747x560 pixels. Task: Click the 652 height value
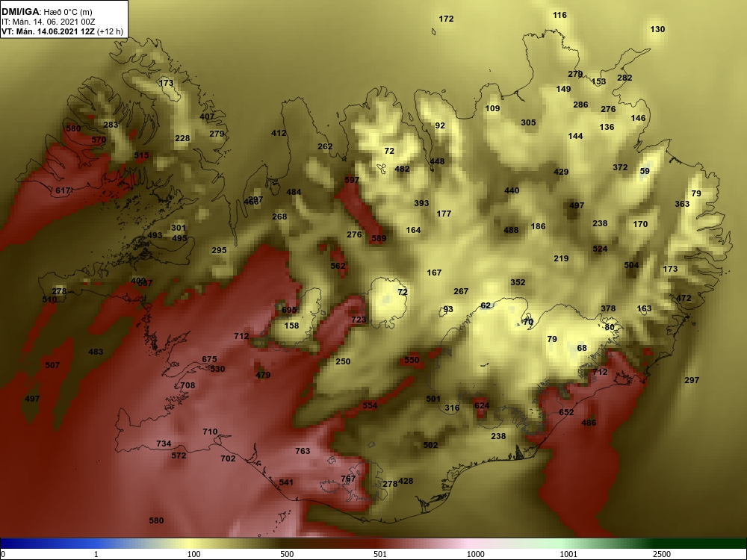click(566, 412)
